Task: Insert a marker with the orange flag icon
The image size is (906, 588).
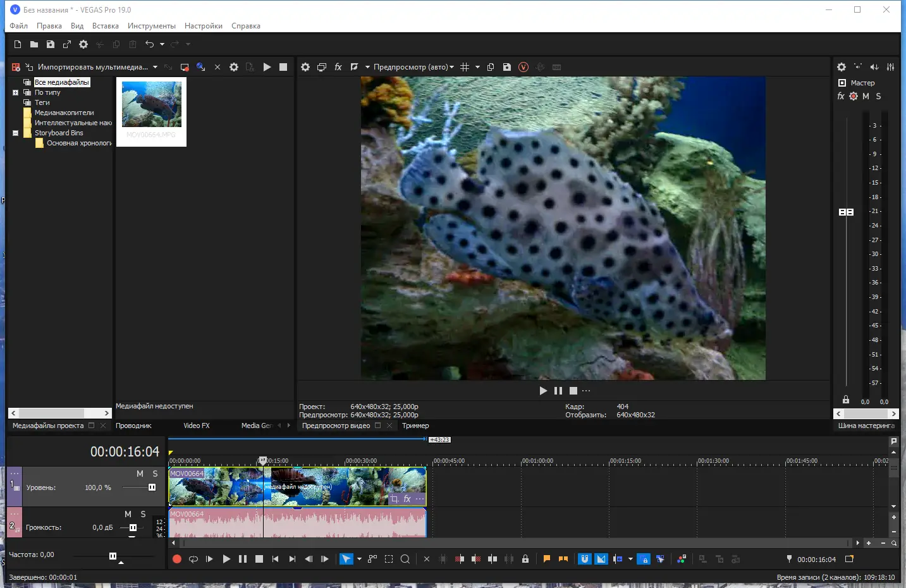Action: click(547, 559)
